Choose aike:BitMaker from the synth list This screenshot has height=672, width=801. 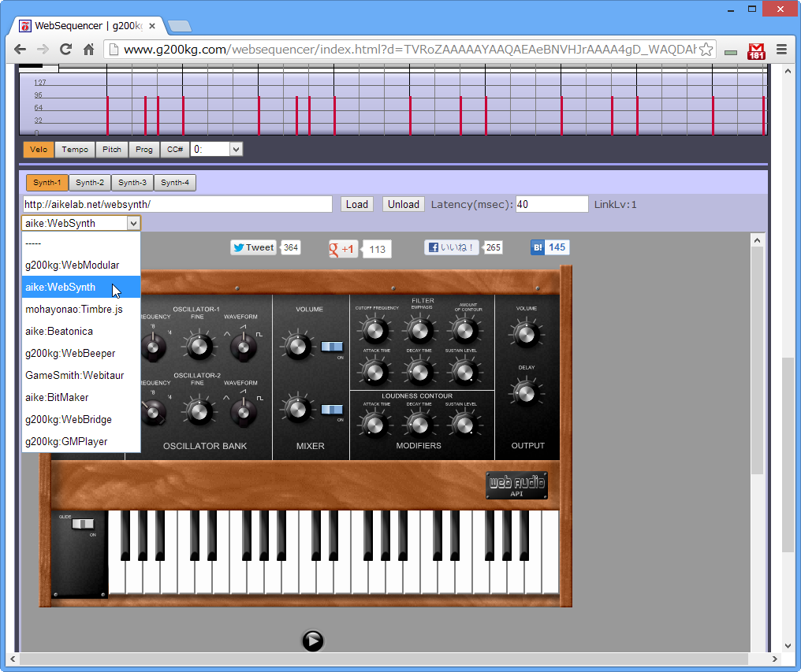(x=81, y=397)
